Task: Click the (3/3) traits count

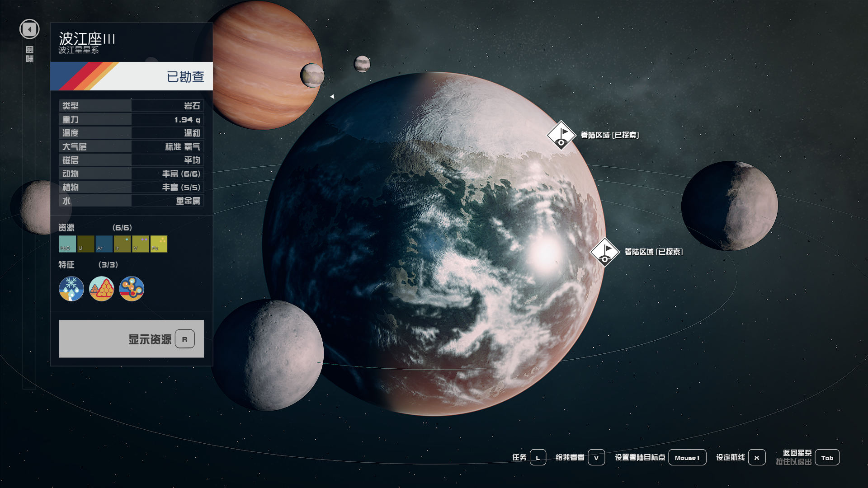Action: pos(108,265)
